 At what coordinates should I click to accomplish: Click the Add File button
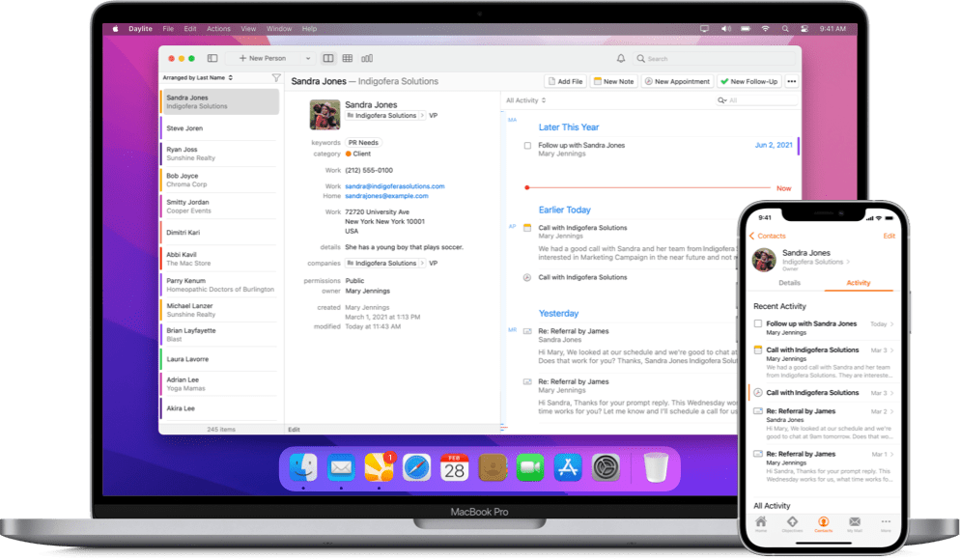click(x=565, y=81)
